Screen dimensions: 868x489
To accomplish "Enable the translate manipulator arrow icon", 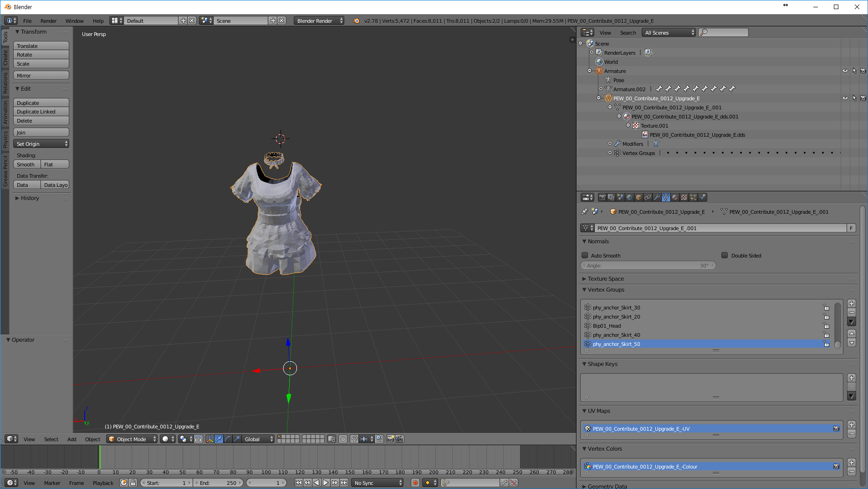I will (219, 439).
